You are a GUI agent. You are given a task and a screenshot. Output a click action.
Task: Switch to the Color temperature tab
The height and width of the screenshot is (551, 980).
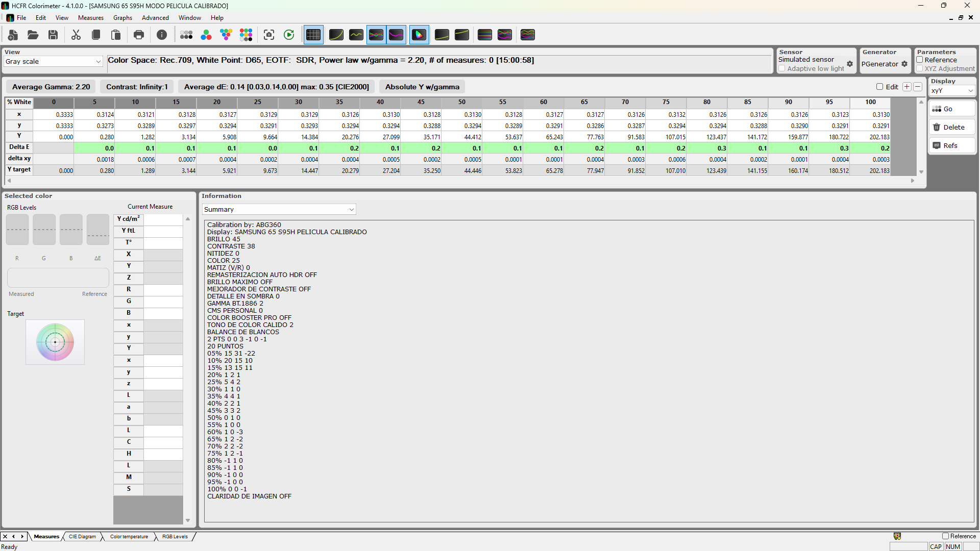pos(129,536)
